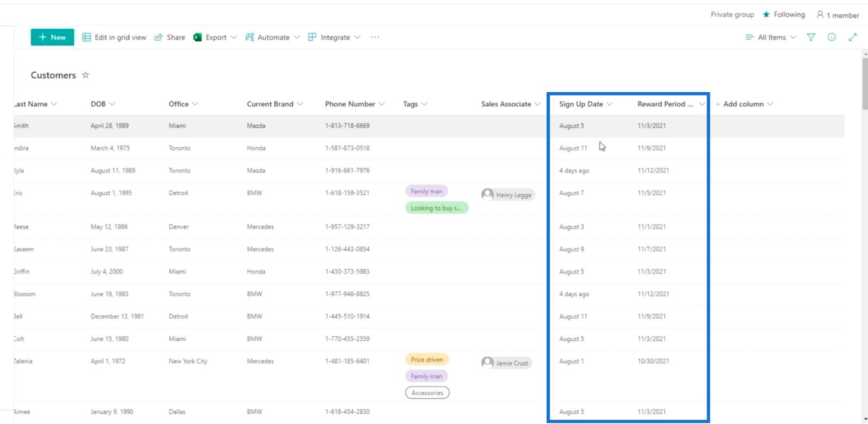Click the scrollbar down arrow
The height and width of the screenshot is (424, 868).
click(865, 419)
